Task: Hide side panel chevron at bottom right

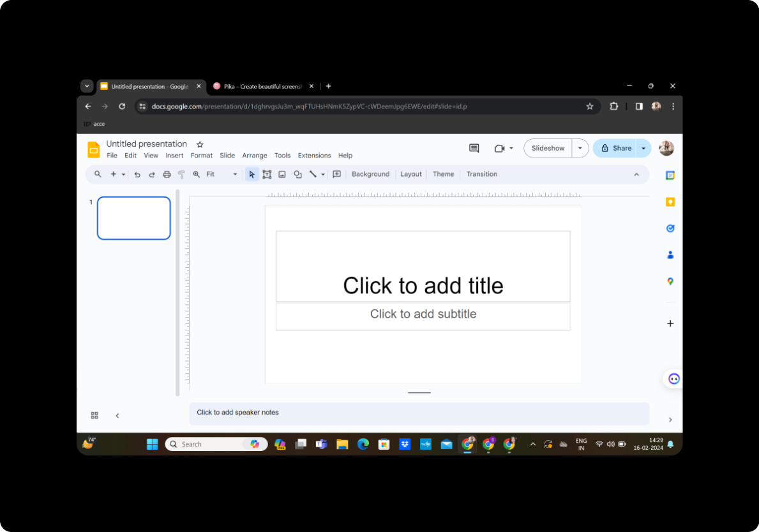Action: coord(670,420)
